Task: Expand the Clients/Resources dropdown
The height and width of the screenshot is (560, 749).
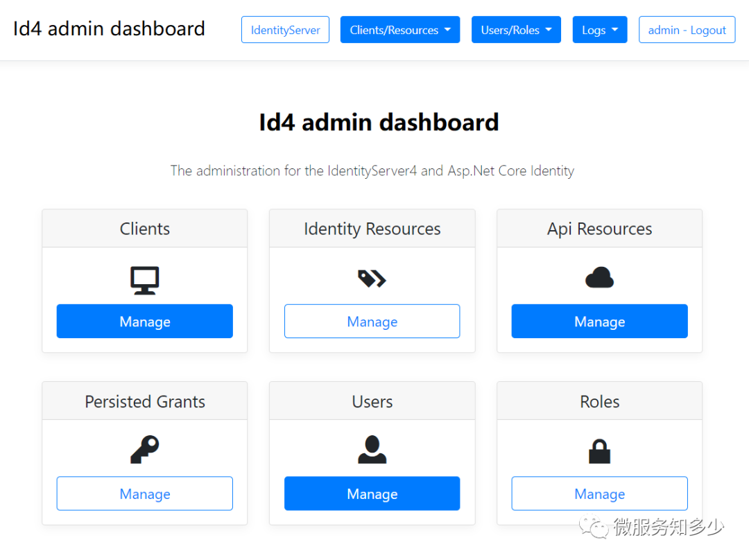Action: (400, 30)
